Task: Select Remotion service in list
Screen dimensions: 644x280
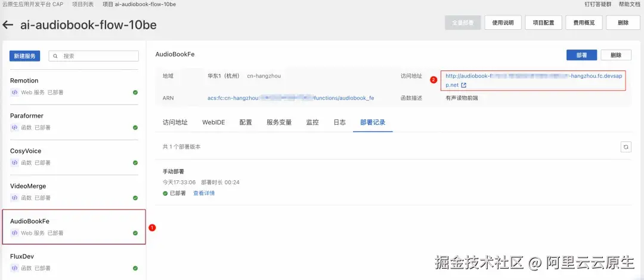Action: (x=74, y=87)
